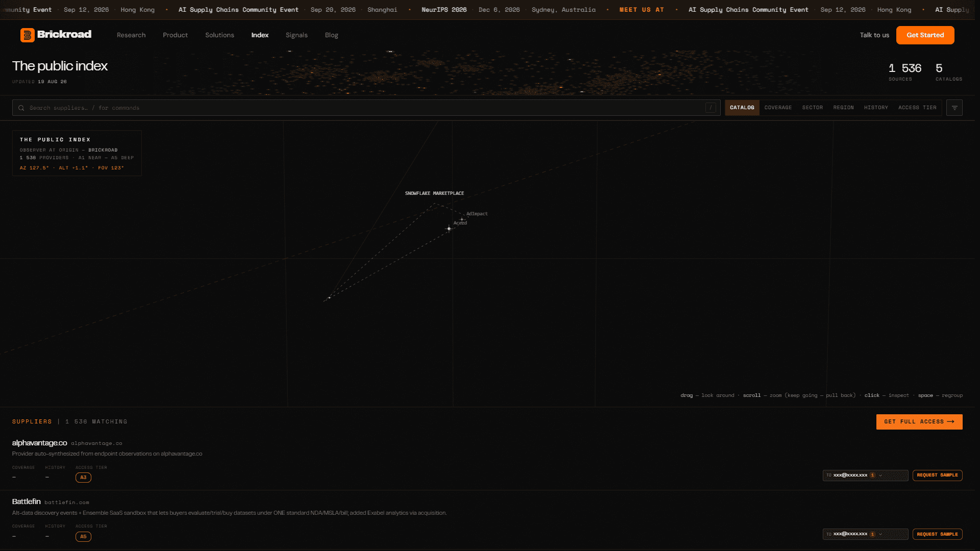Viewport: 980px width, 551px height.
Task: Click the count badge in Battlefin recipient field
Action: (872, 534)
